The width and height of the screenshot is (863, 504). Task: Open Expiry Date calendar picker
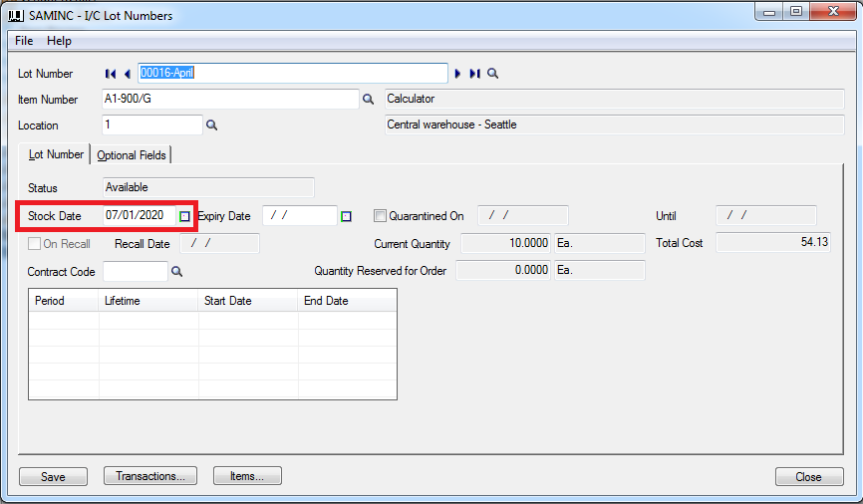coord(346,216)
